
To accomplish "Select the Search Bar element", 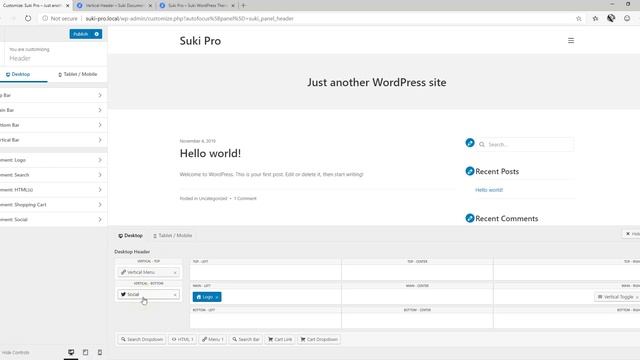I will tap(246, 339).
